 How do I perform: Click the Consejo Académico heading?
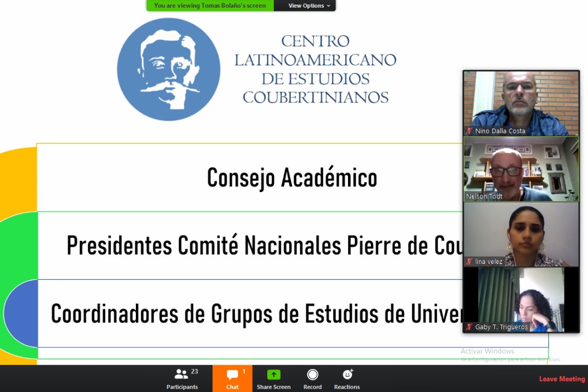tap(292, 178)
